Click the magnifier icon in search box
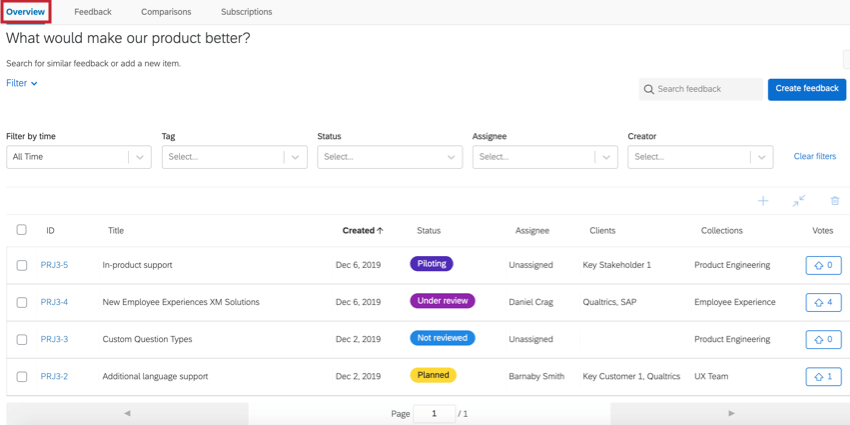Viewport: 850px width, 425px height. 648,89
